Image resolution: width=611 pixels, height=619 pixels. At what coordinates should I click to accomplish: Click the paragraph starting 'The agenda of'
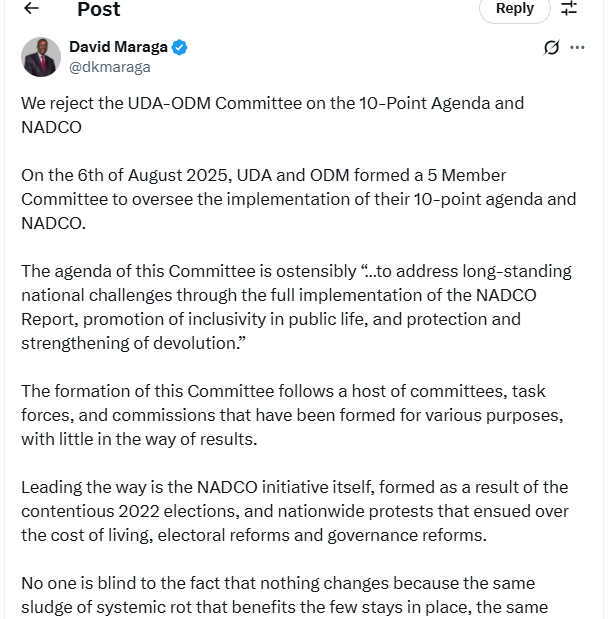pyautogui.click(x=296, y=307)
